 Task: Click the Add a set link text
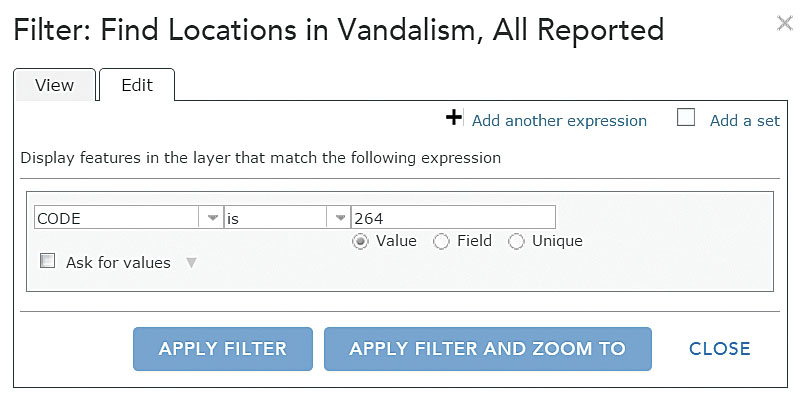[744, 121]
